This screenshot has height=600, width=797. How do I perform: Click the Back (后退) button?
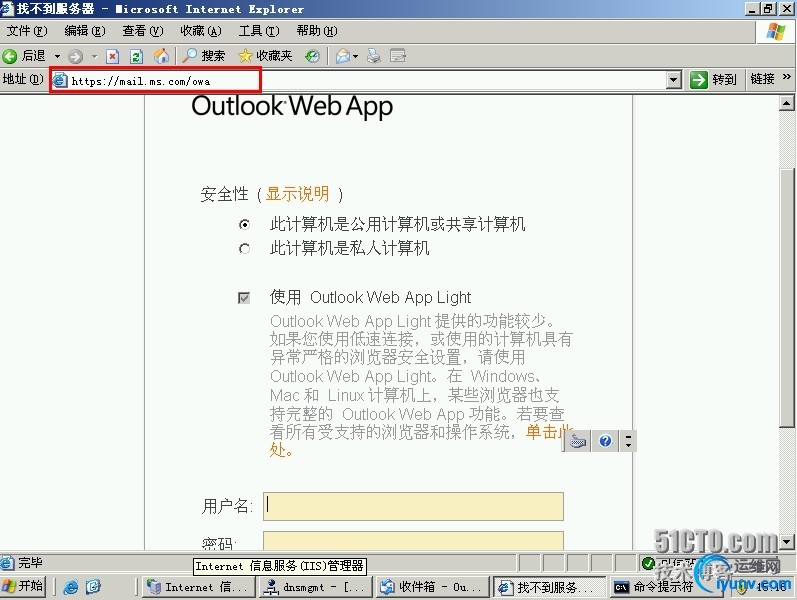tap(24, 55)
